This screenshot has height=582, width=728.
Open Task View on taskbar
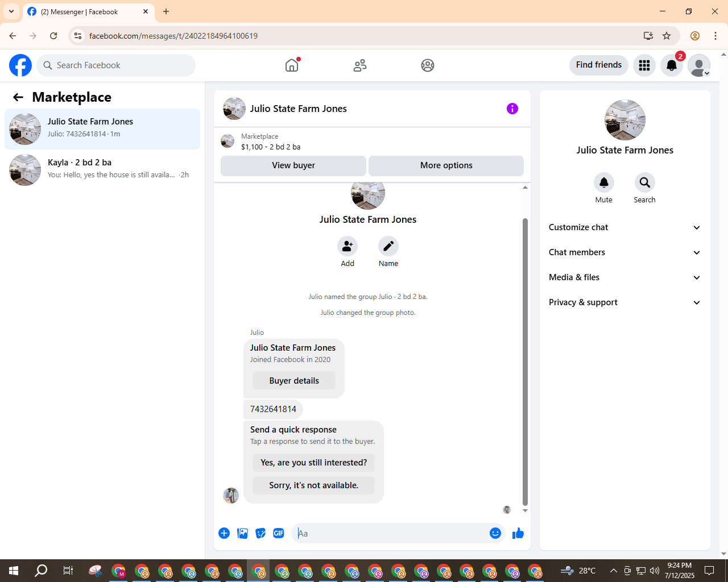point(68,571)
